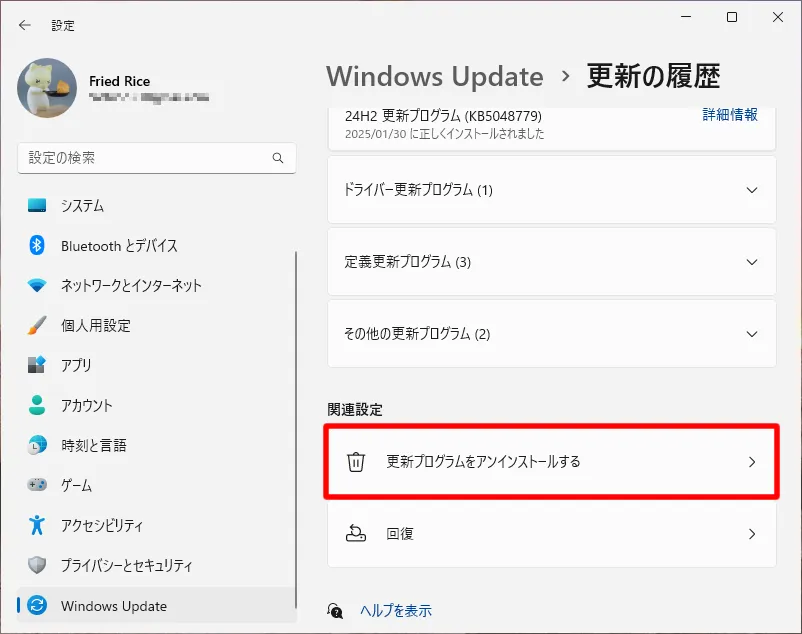Navigate to アカウント settings

[157, 405]
